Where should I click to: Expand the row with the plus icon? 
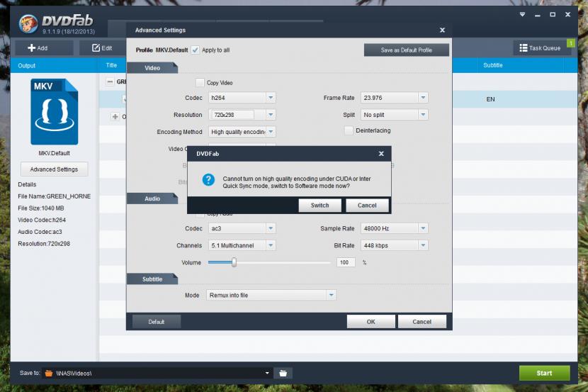coord(115,117)
